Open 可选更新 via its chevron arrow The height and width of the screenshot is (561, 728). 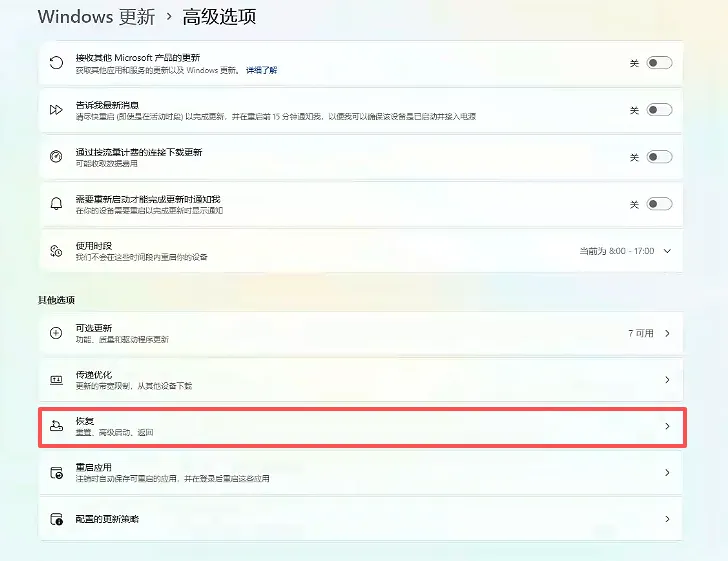click(667, 333)
